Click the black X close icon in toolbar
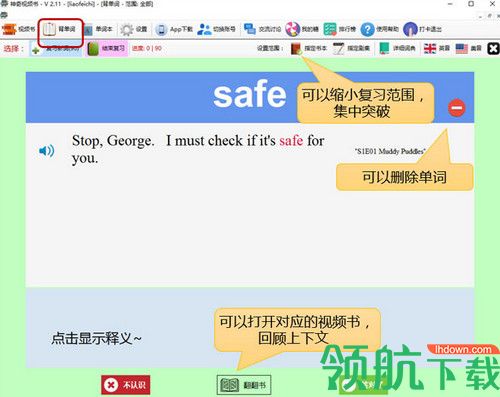Image resolution: width=500 pixels, height=397 pixels. [493, 49]
